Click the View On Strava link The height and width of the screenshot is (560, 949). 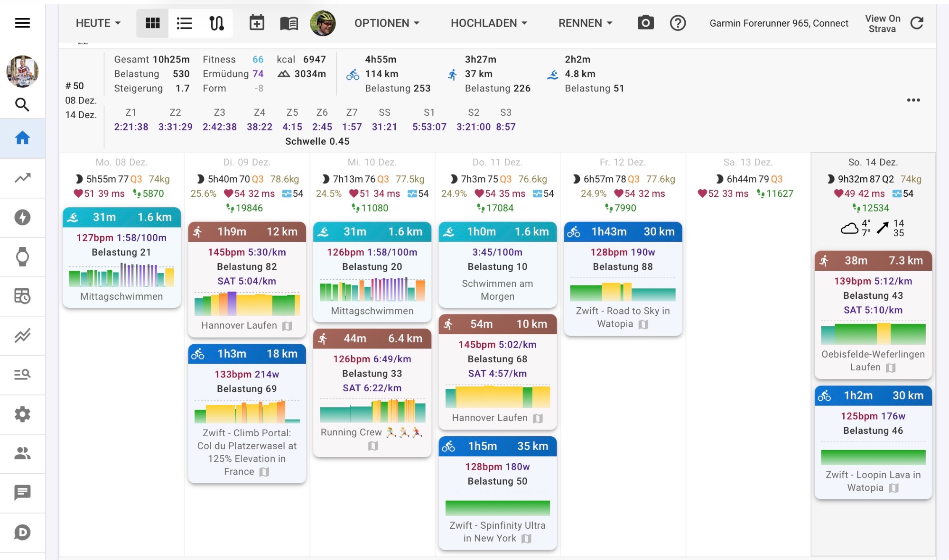(882, 23)
